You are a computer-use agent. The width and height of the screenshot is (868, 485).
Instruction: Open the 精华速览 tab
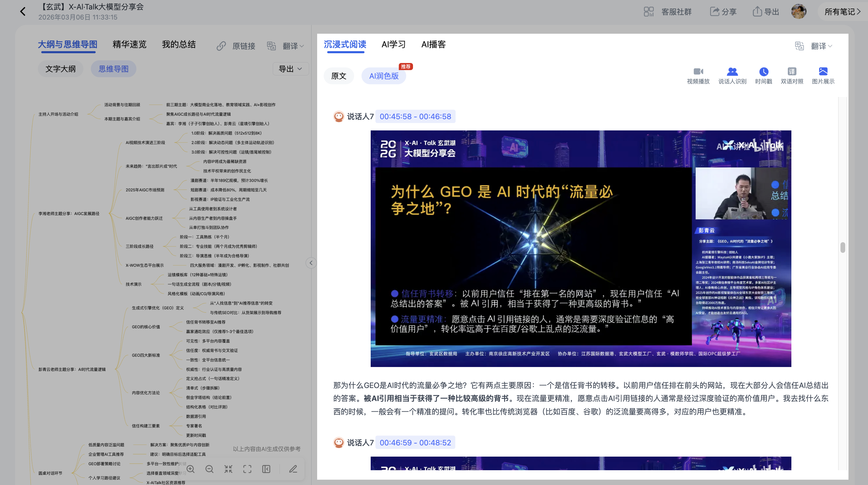(129, 44)
